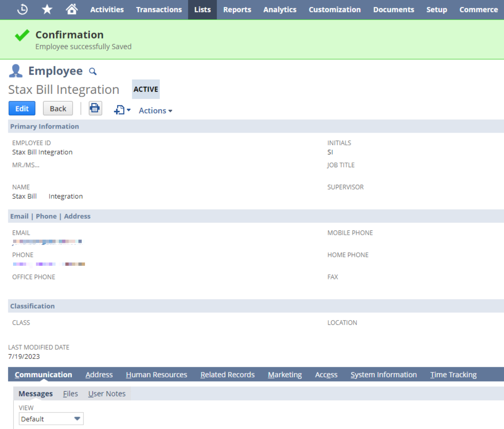Click the CLASS field label
Image resolution: width=504 pixels, height=429 pixels.
pos(21,323)
